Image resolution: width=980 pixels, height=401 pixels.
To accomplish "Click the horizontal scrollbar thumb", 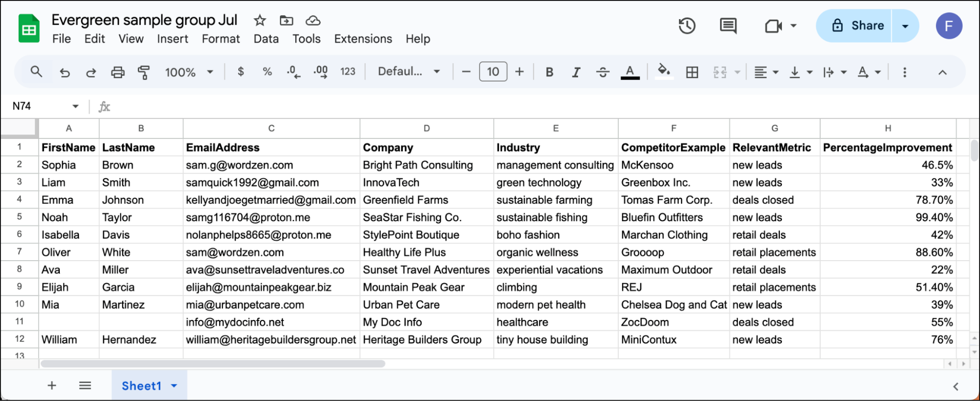I will (x=213, y=364).
